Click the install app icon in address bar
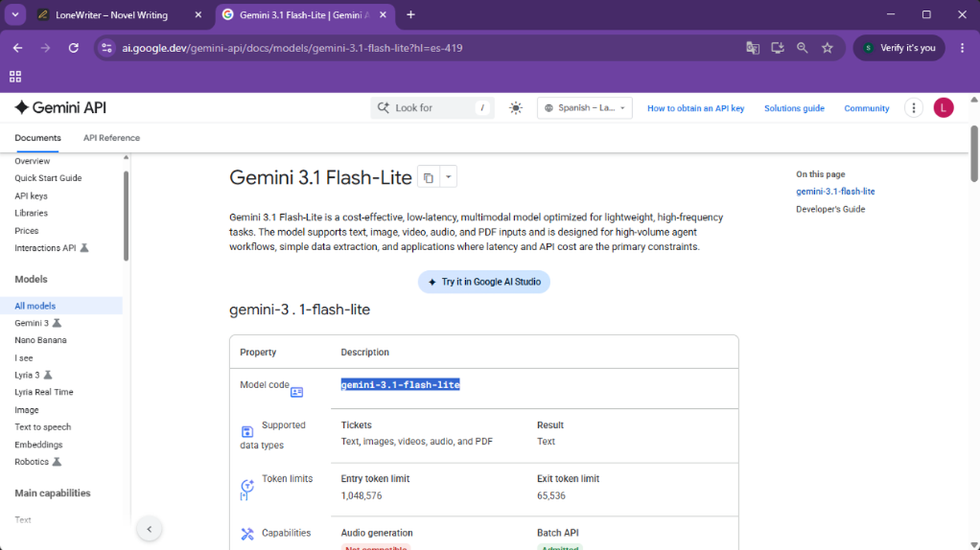The width and height of the screenshot is (980, 550). coord(777,48)
